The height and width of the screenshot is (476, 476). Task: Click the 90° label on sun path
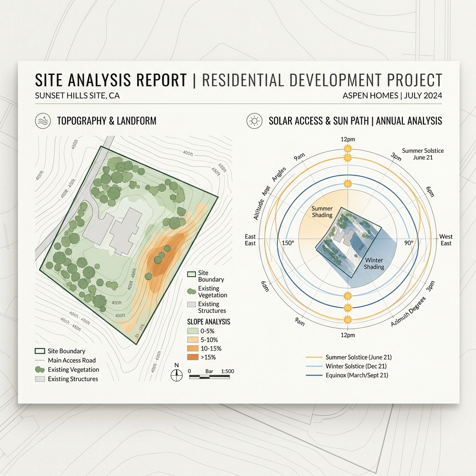pyautogui.click(x=409, y=243)
